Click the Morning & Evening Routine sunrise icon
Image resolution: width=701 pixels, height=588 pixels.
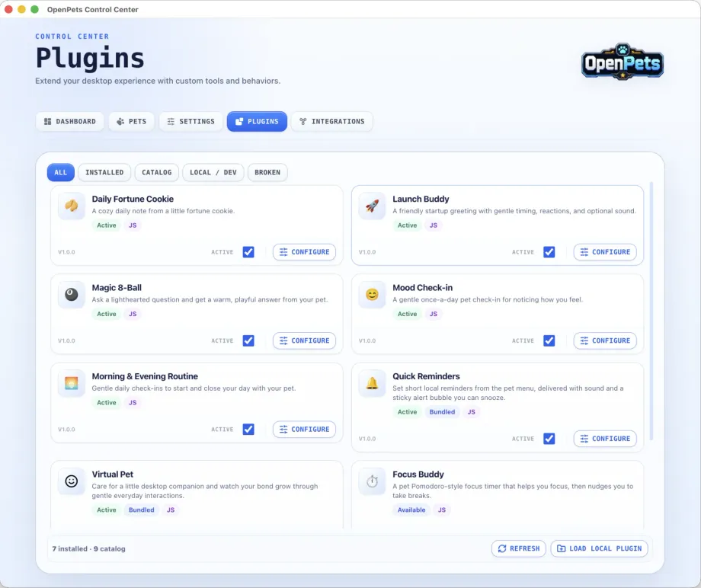pos(72,383)
